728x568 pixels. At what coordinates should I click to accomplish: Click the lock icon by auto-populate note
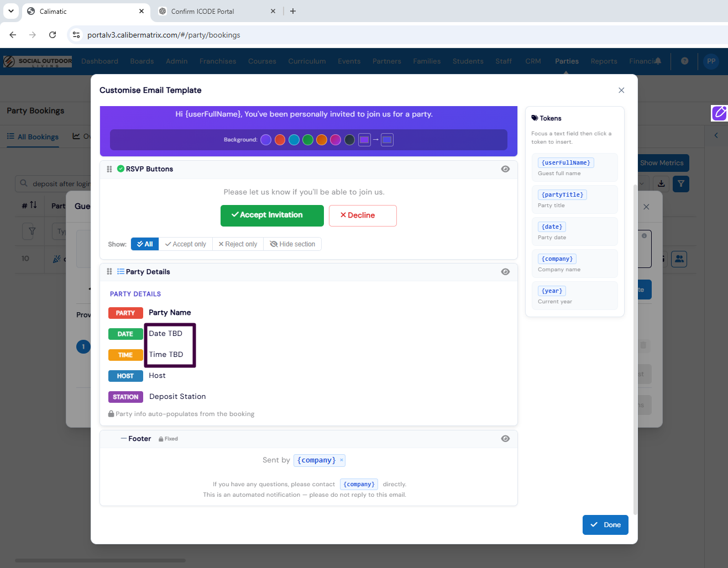(111, 414)
